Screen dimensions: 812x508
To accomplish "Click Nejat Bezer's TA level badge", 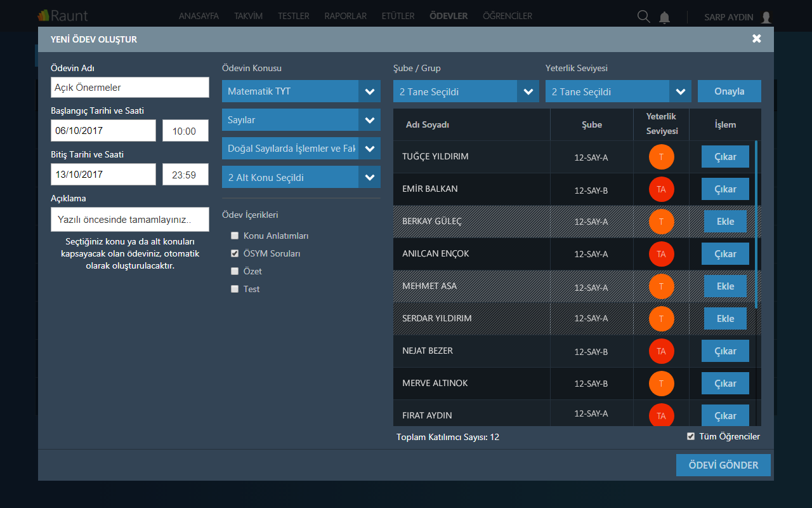I will [662, 351].
